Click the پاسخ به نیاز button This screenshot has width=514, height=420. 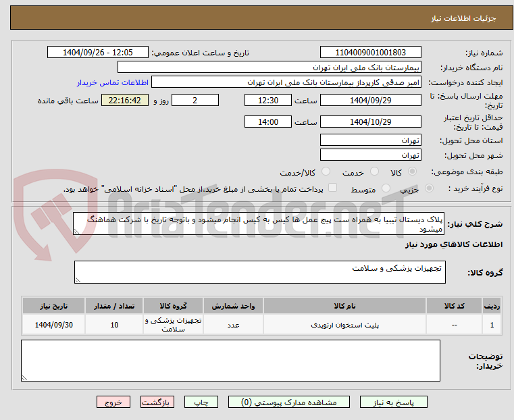393,402
